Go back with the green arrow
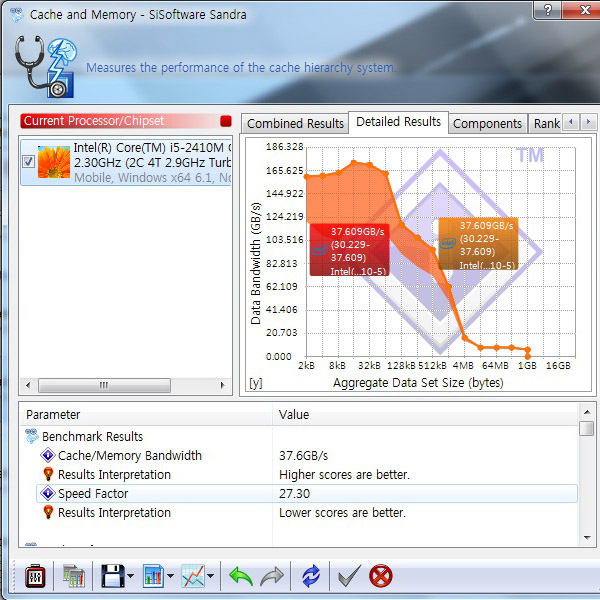Viewport: 600px width, 600px height. point(241,576)
